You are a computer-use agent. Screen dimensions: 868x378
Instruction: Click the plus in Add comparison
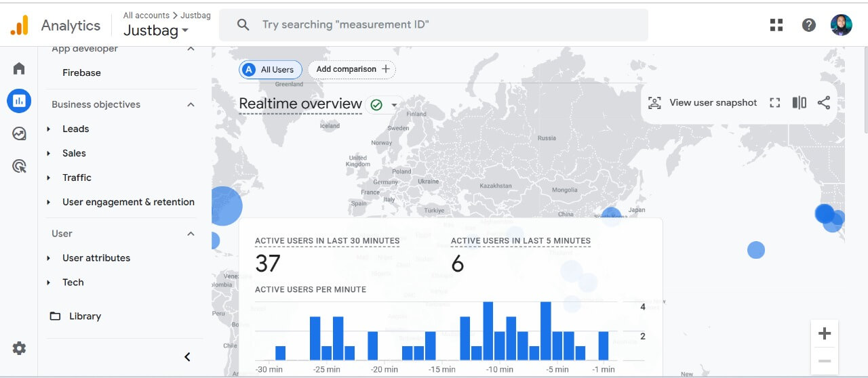(x=386, y=69)
